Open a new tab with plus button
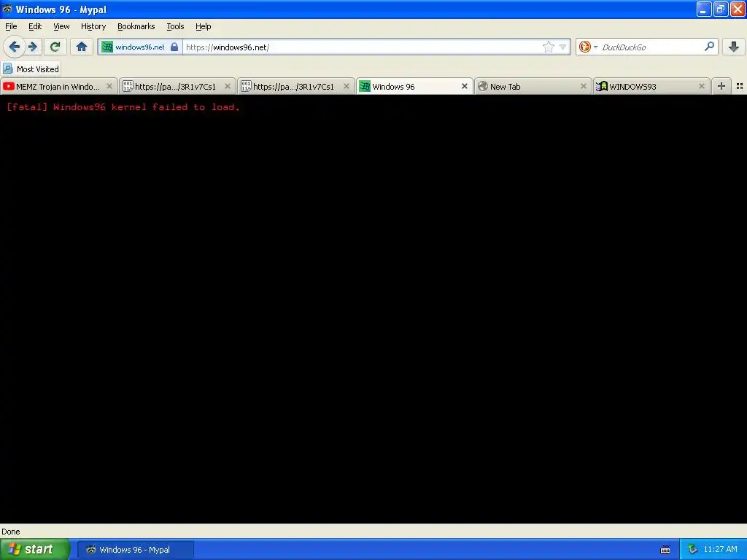Screen dimensions: 747x560 point(721,86)
